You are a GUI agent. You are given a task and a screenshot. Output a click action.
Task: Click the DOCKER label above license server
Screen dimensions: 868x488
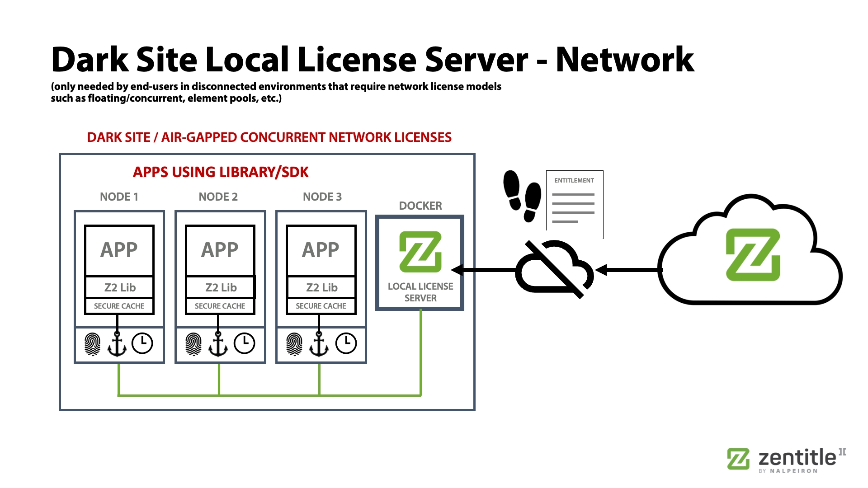pos(420,206)
